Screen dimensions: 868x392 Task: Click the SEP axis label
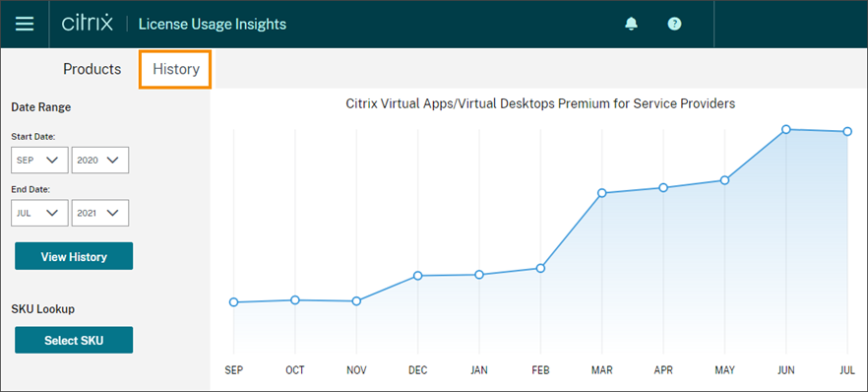tap(233, 370)
